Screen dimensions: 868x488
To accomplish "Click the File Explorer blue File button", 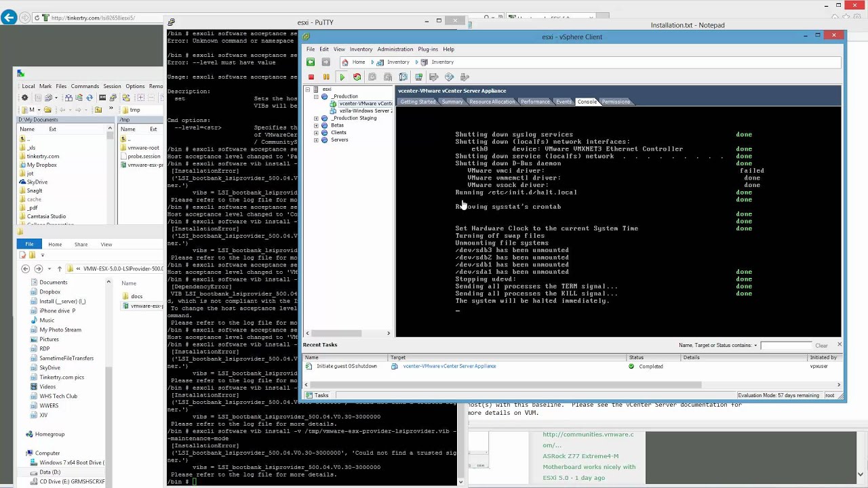I will pos(29,245).
